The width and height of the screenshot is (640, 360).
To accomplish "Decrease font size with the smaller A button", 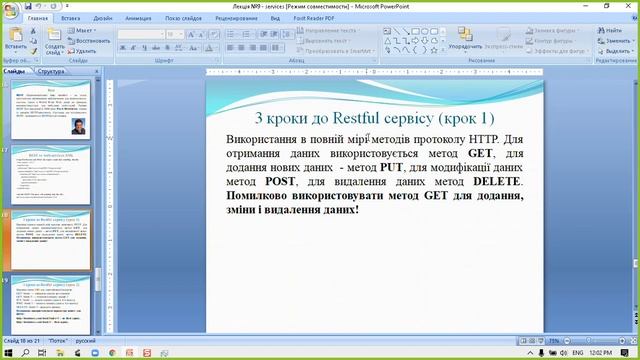I will (x=202, y=35).
